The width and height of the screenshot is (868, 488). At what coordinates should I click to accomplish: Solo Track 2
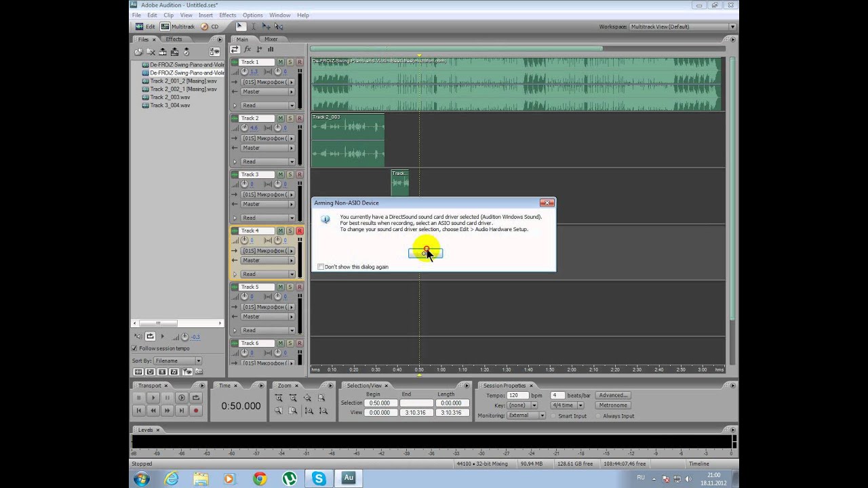290,119
